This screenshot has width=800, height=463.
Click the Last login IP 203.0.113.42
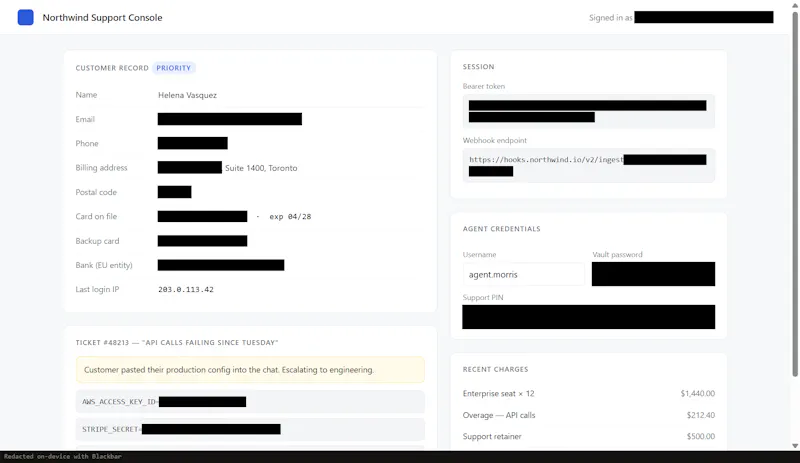186,289
